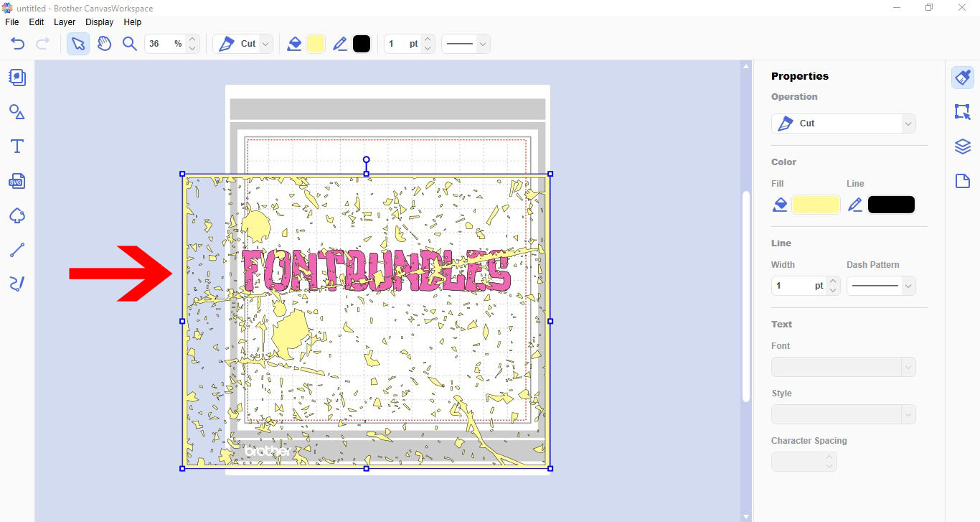980x522 pixels.
Task: Choose the yellow Fill color in Properties
Action: pyautogui.click(x=816, y=205)
